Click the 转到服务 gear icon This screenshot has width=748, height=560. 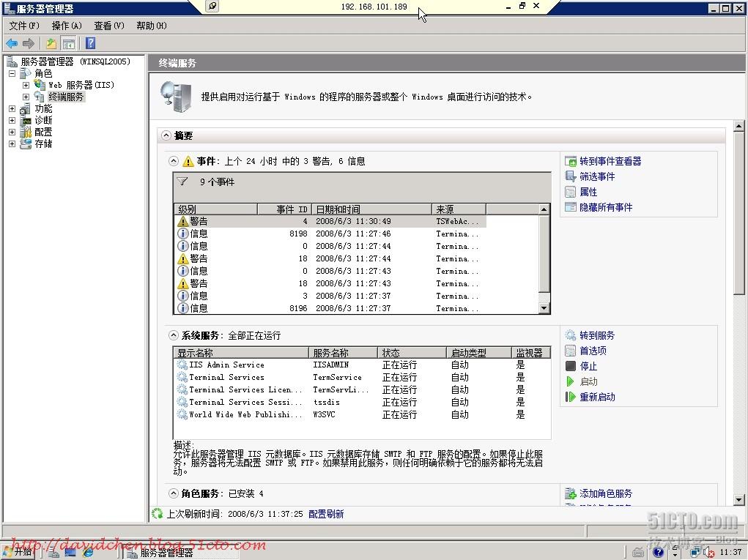click(571, 335)
